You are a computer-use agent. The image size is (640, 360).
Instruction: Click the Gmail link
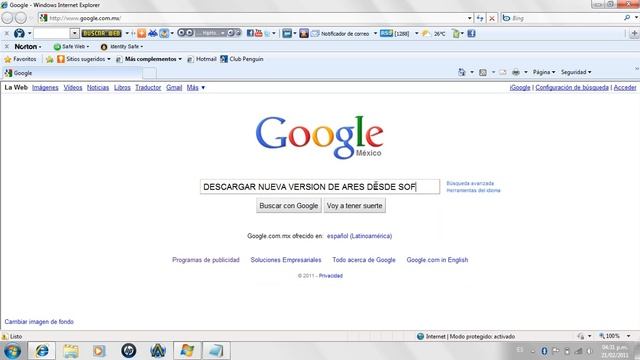coord(174,87)
